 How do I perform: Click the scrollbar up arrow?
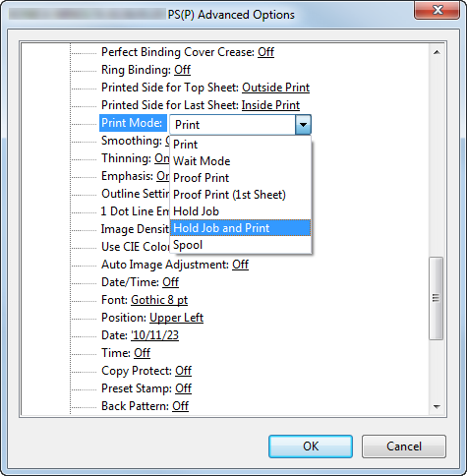click(x=437, y=52)
